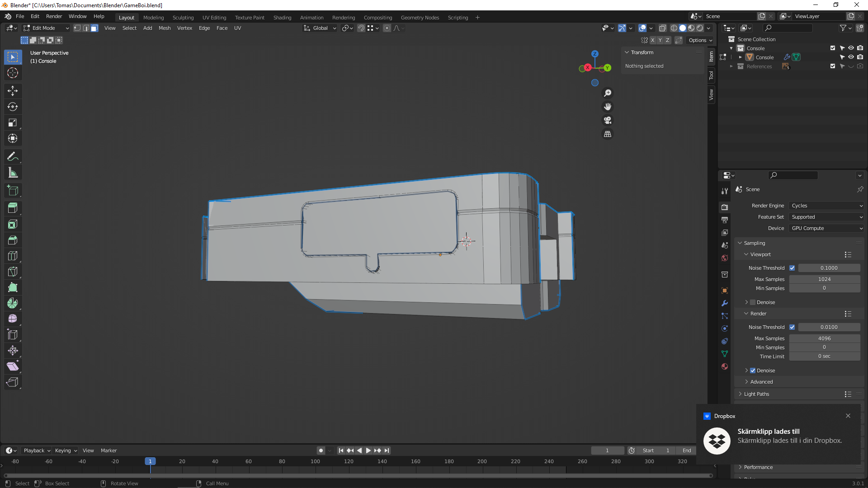Hide Console collection with eye icon
Viewport: 868px width, 488px height.
(x=851, y=48)
